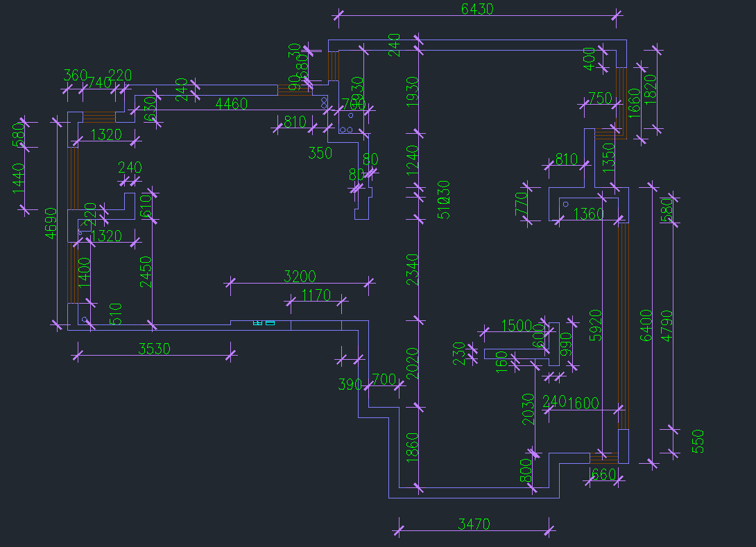This screenshot has width=756, height=547.
Task: Click the 2450 vertical dimension text
Action: (x=146, y=272)
